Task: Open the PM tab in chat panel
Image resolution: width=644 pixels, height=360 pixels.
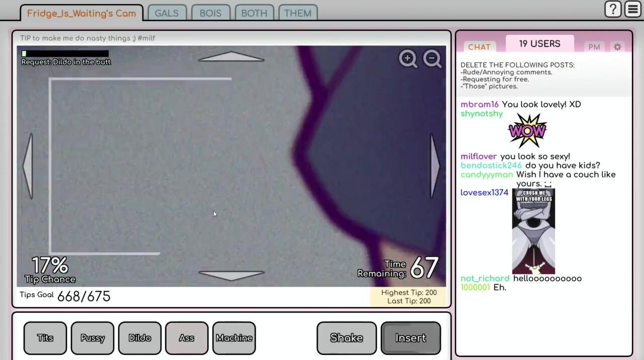Action: point(594,47)
